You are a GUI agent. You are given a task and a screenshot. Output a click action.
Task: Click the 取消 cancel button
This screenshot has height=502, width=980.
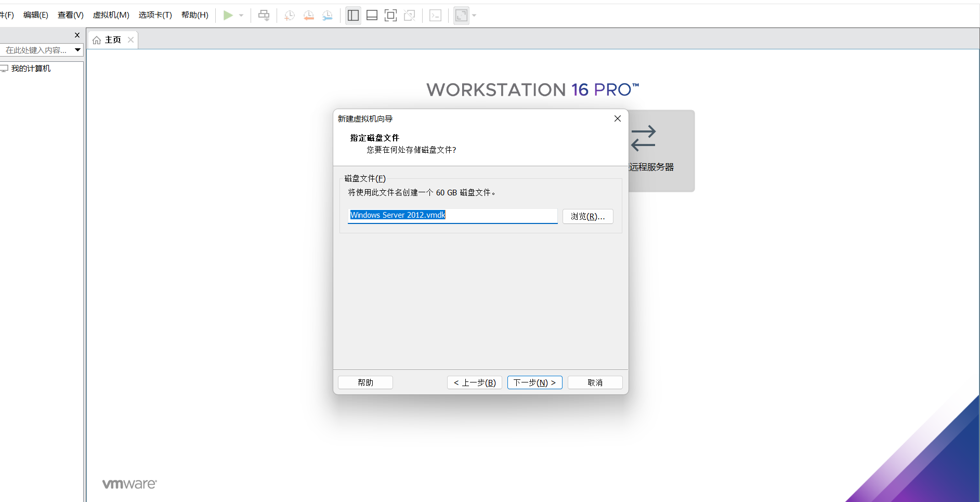click(x=595, y=382)
